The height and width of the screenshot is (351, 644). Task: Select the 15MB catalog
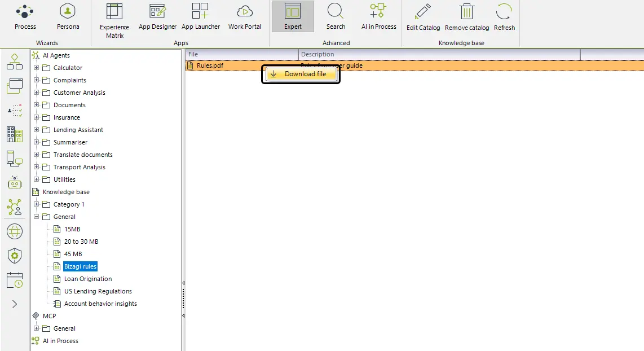tap(72, 229)
